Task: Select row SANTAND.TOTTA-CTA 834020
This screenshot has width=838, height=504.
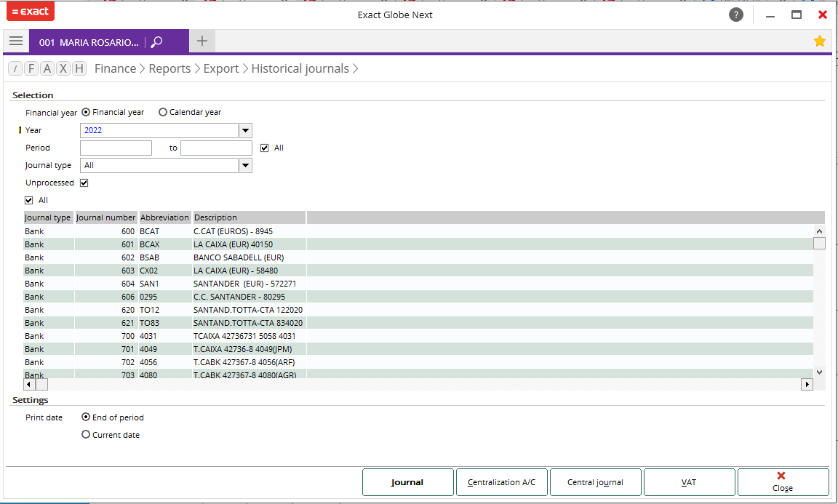Action: [x=418, y=323]
